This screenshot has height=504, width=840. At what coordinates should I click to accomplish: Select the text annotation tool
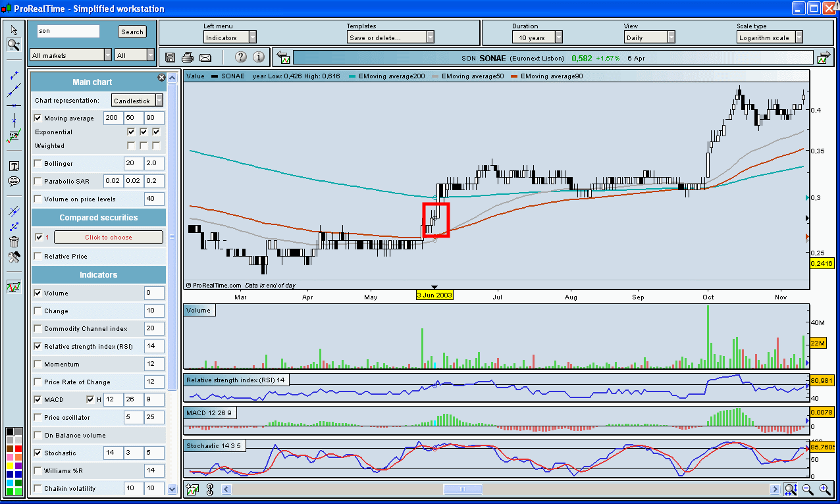pyautogui.click(x=13, y=166)
